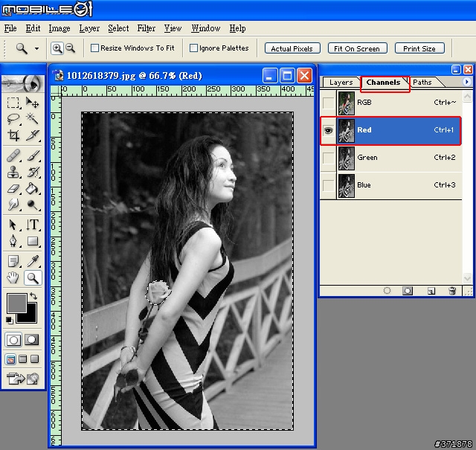
Task: Select the Eraser tool
Action: click(x=13, y=189)
